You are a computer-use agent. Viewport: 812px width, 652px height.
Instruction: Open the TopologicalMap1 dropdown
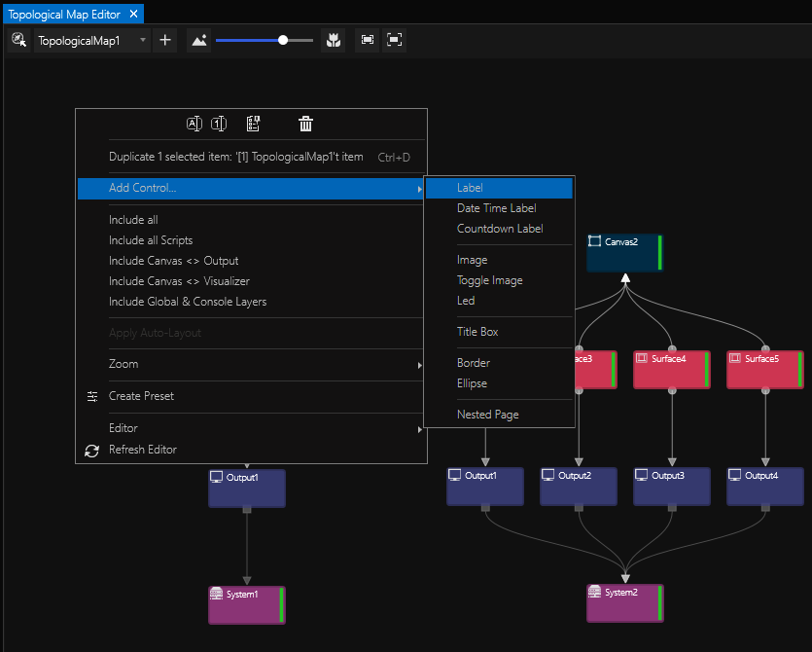[x=92, y=41]
